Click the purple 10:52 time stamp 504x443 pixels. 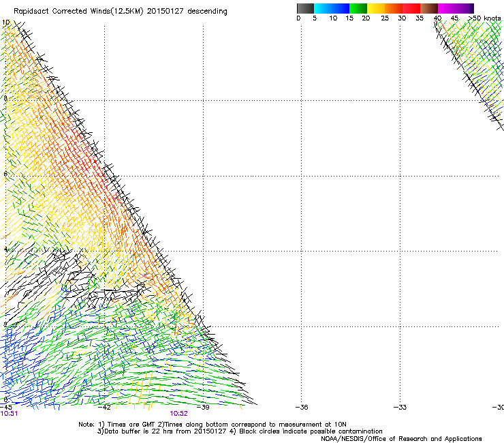click(178, 414)
